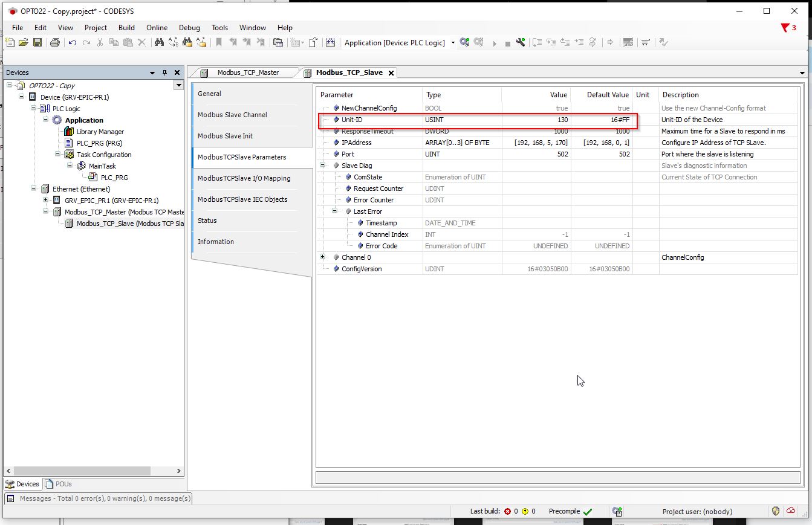The width and height of the screenshot is (812, 525).
Task: Click the Logout gear icon
Action: 479,42
